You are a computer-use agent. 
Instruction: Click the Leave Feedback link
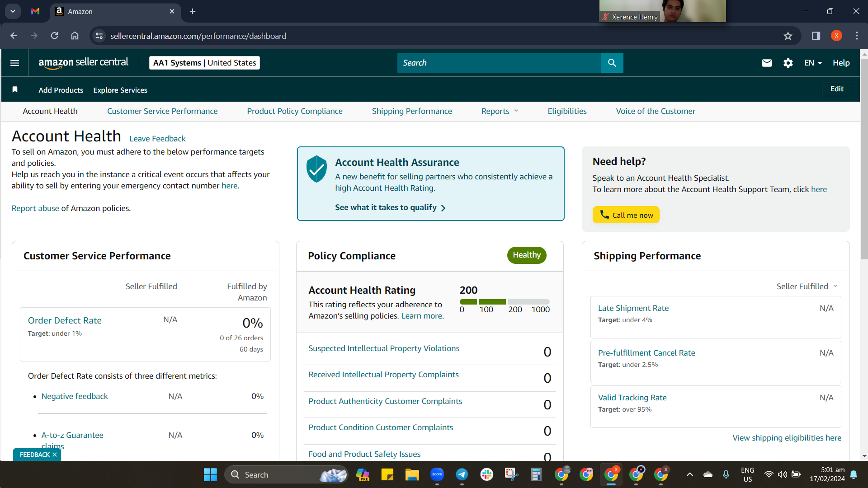click(157, 139)
